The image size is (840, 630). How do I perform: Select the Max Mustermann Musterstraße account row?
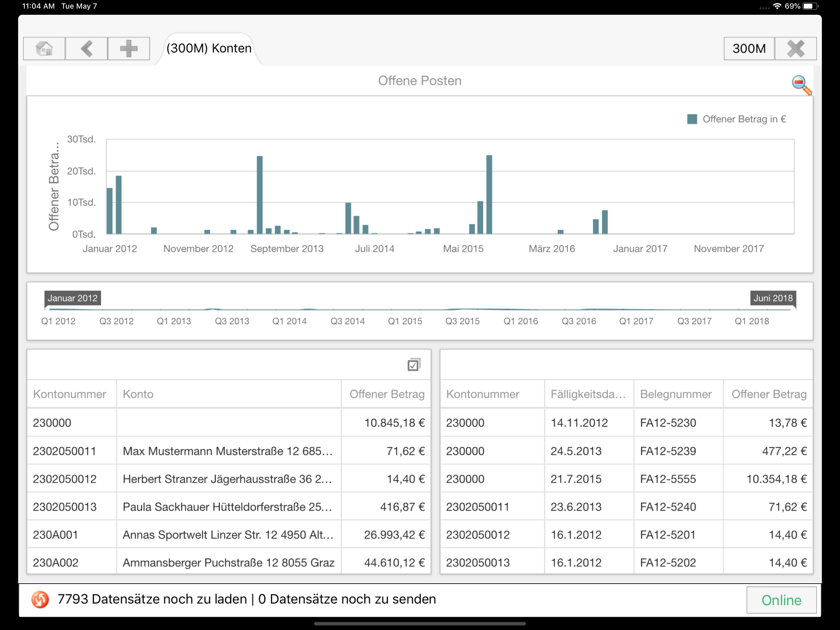coord(229,451)
